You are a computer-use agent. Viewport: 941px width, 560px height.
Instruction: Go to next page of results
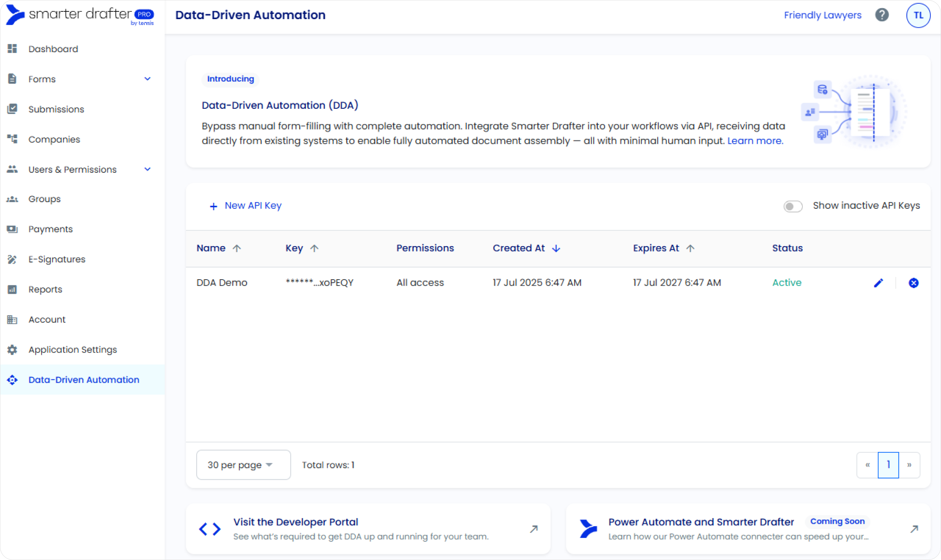tap(909, 465)
